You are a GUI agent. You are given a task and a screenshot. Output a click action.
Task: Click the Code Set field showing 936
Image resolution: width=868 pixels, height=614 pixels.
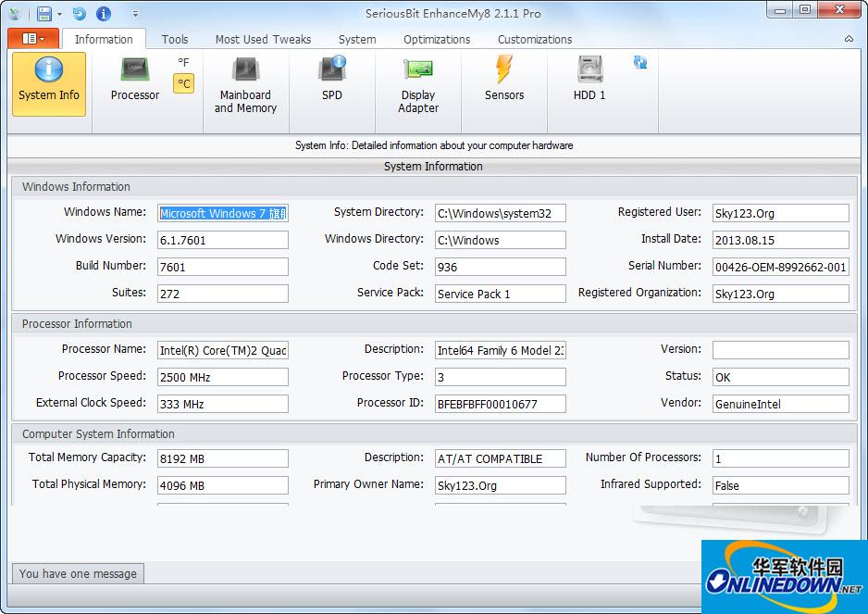(501, 267)
